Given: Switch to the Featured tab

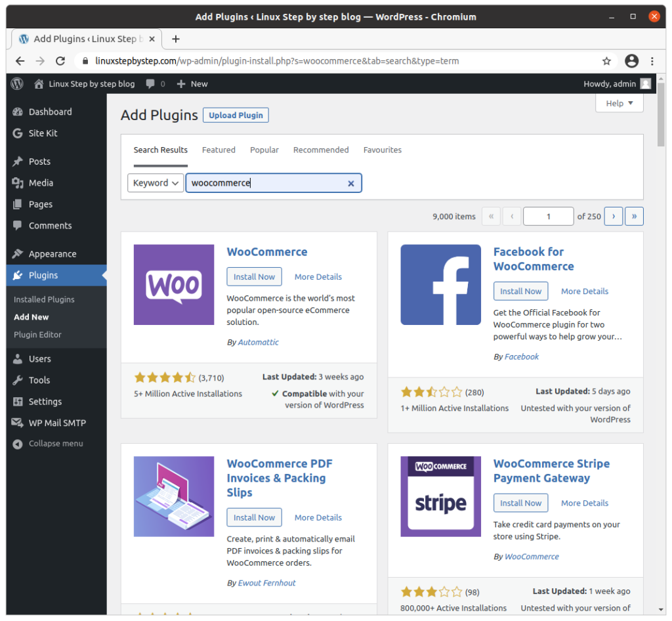Looking at the screenshot, I should coord(219,150).
